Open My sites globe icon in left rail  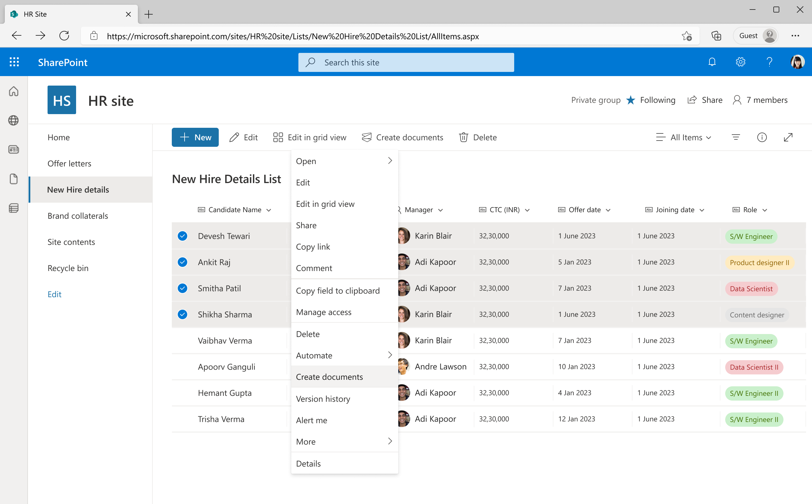14,120
